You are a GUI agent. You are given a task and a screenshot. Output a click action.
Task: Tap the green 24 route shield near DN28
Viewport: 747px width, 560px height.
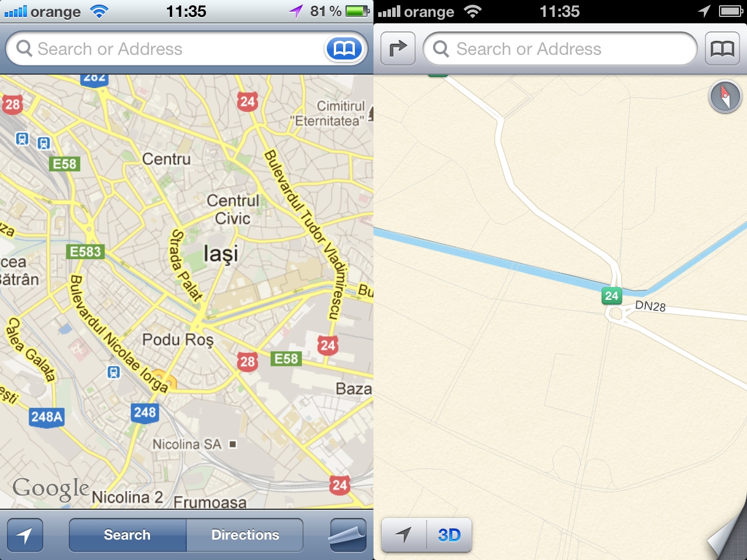pos(612,296)
